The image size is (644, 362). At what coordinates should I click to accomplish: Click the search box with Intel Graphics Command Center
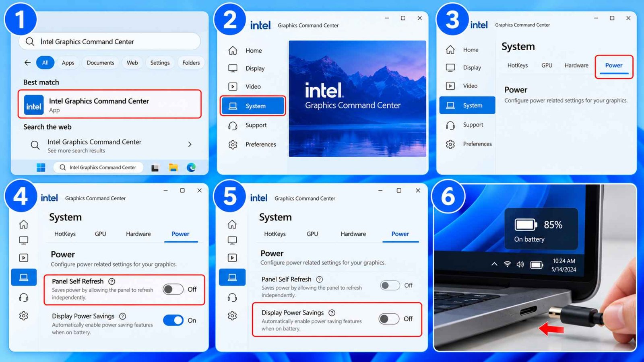click(x=109, y=41)
